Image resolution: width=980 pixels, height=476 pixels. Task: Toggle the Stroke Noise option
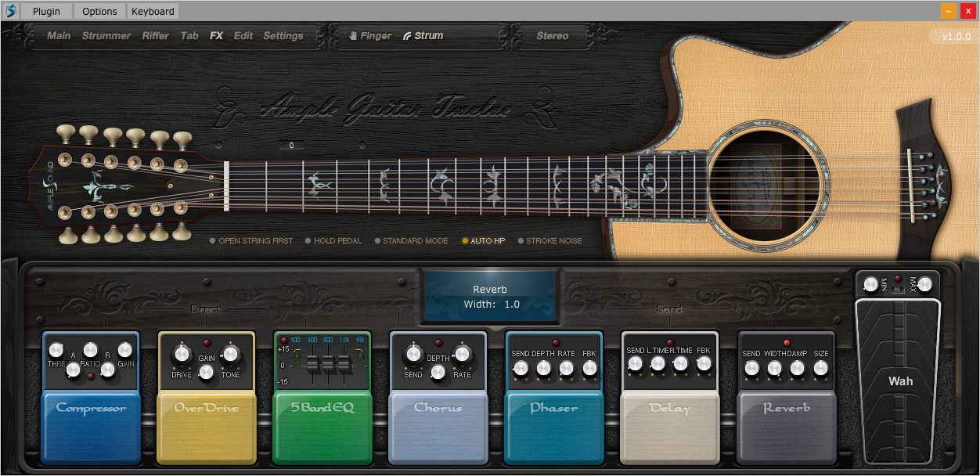coord(549,241)
